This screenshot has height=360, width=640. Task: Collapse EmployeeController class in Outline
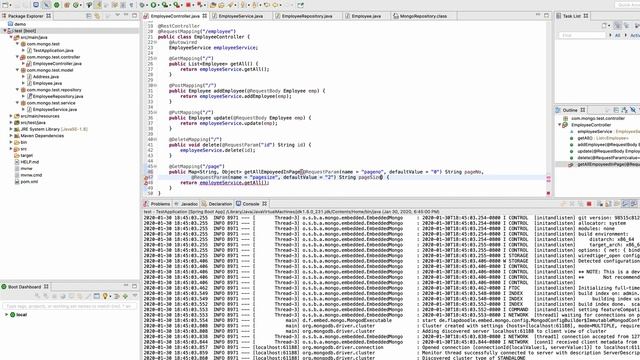(560, 125)
